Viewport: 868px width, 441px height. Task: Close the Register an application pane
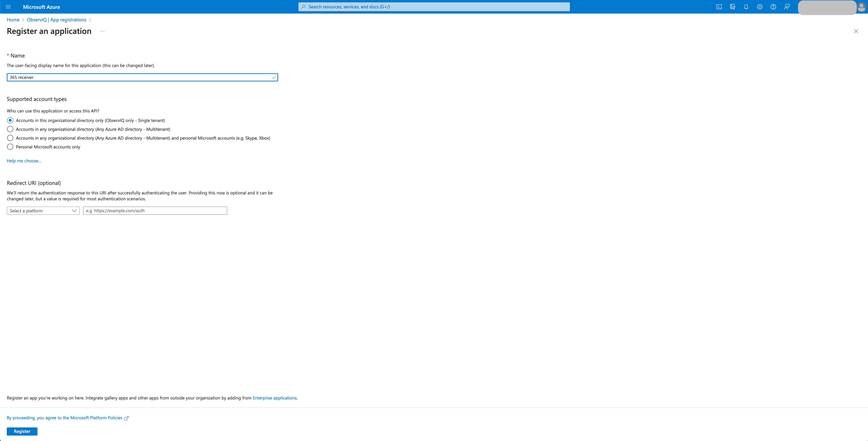[856, 31]
